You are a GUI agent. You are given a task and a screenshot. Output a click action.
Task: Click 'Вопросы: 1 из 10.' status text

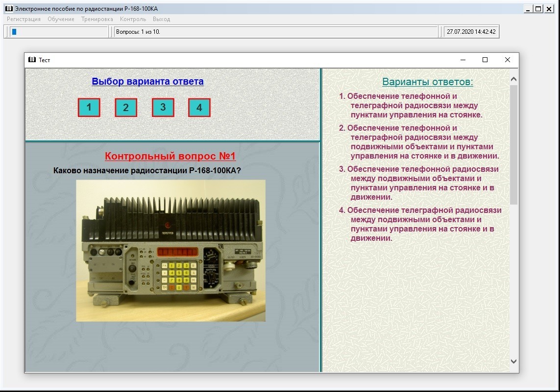(138, 32)
